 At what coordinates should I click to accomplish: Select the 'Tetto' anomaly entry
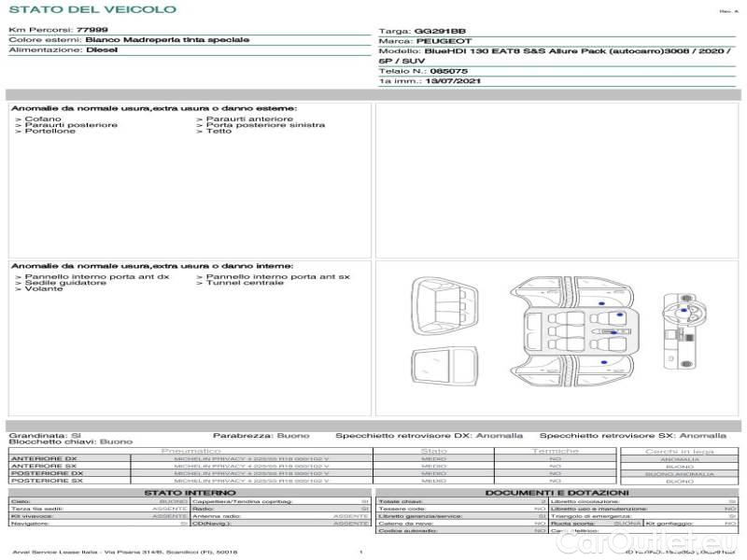tap(218, 131)
